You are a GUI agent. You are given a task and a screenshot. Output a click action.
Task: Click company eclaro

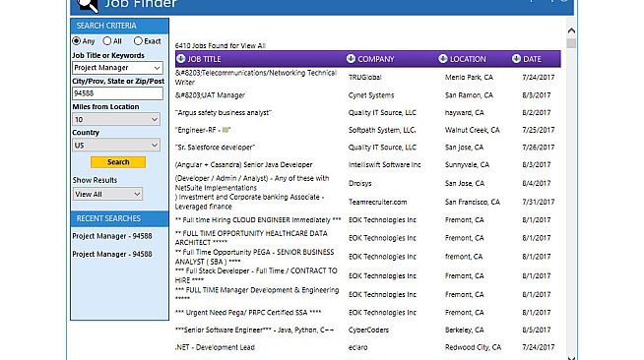click(358, 347)
